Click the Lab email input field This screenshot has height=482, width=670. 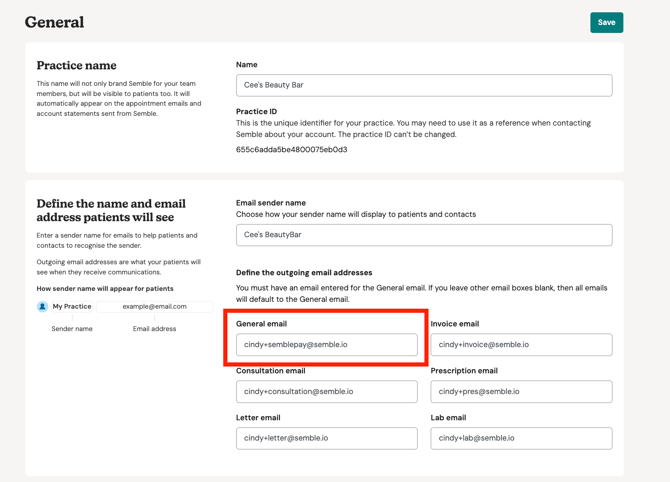click(x=521, y=438)
